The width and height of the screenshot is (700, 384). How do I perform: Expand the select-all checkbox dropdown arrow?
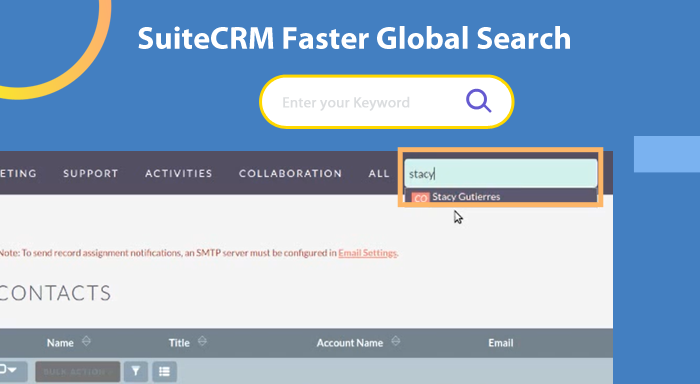pos(12,370)
